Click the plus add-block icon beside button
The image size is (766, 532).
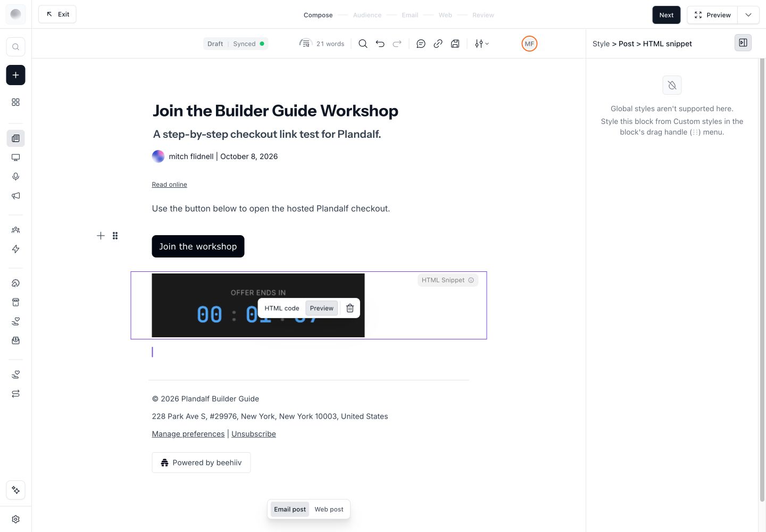101,236
